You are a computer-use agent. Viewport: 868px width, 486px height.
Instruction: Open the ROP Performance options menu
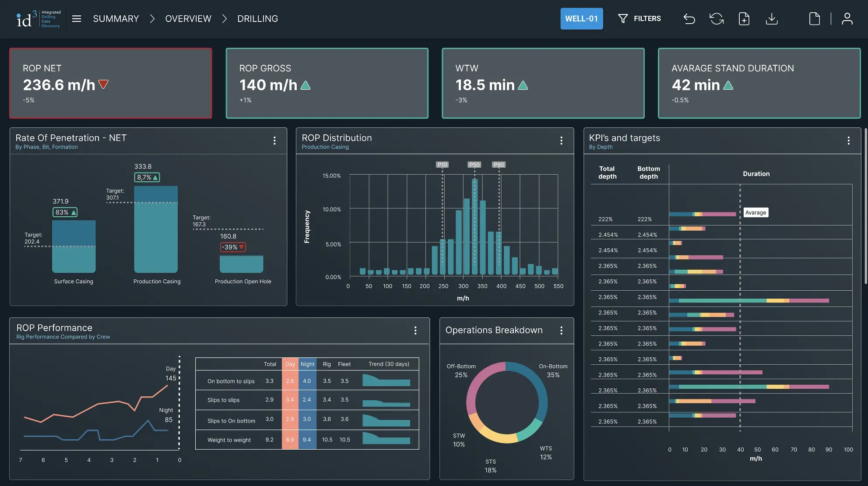coord(415,331)
